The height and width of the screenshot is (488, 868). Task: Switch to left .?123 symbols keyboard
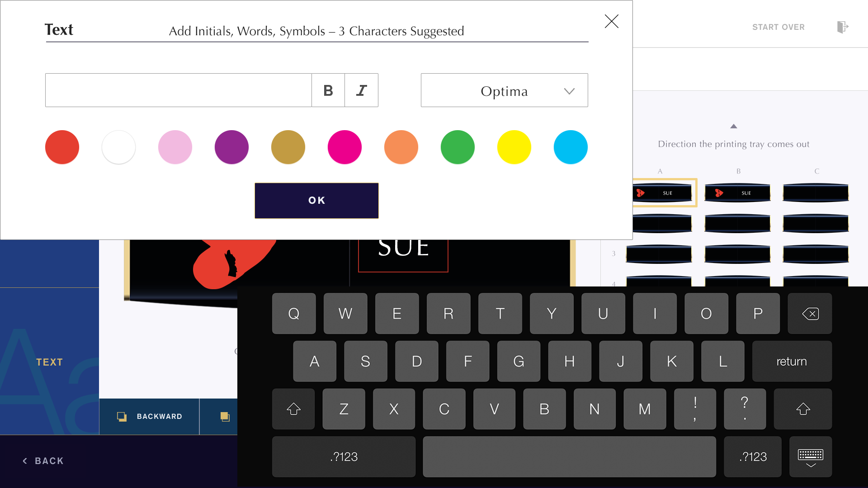coord(344,457)
